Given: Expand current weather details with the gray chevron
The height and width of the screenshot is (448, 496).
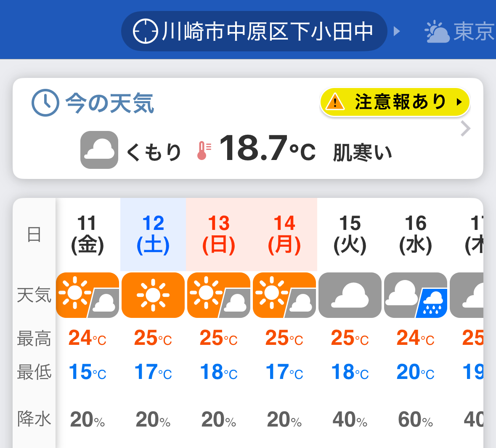Looking at the screenshot, I should (465, 129).
